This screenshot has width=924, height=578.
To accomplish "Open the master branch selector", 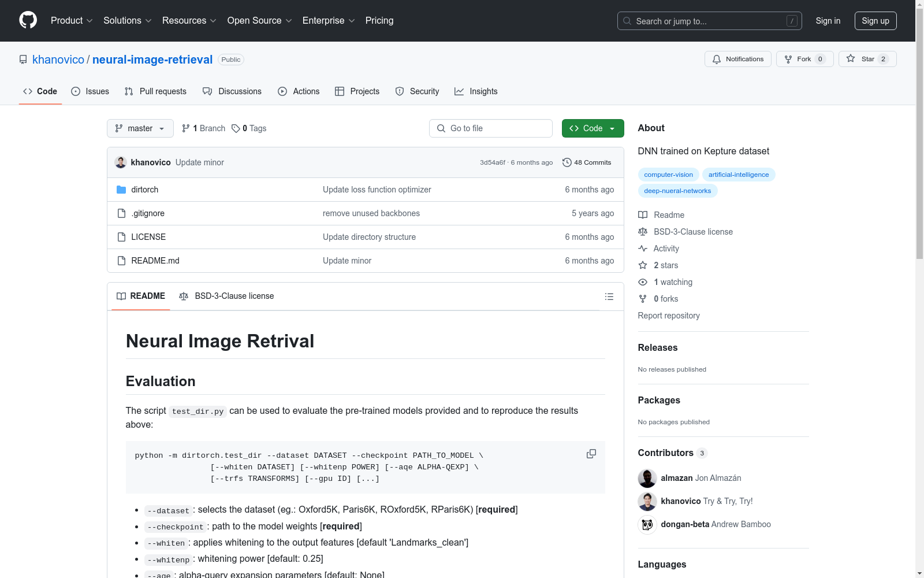I will pos(140,128).
